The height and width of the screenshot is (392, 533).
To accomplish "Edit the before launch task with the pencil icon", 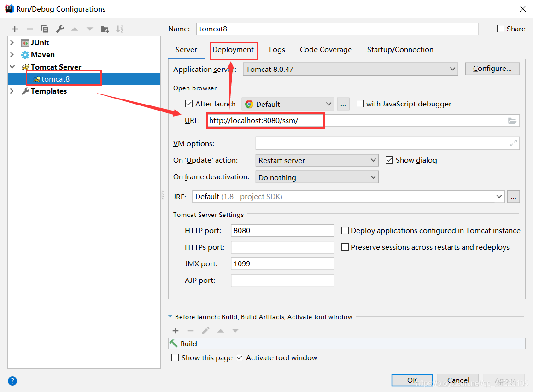I will click(205, 330).
